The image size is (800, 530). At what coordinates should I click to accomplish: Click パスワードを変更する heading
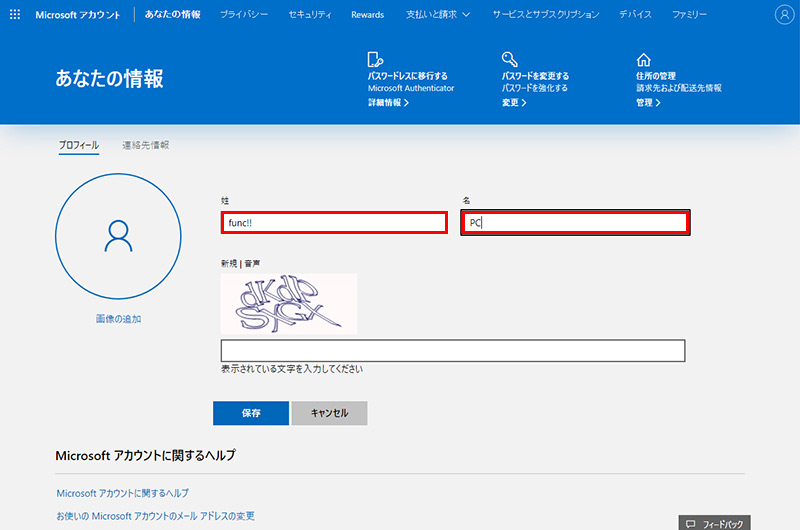click(x=535, y=75)
